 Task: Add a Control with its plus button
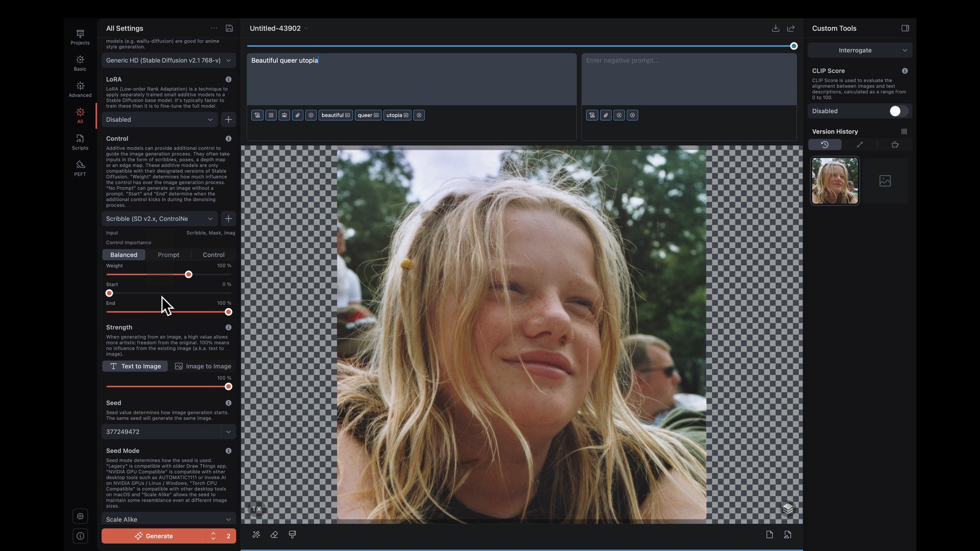tap(228, 219)
